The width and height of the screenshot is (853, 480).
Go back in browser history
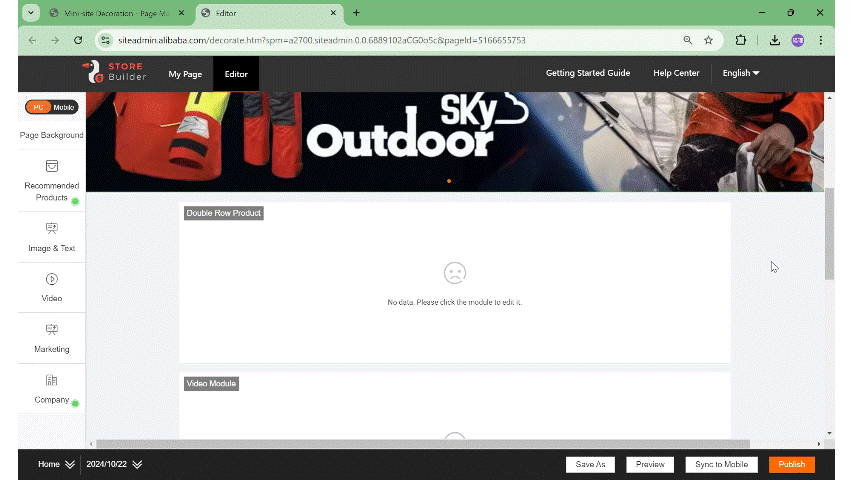coord(33,40)
